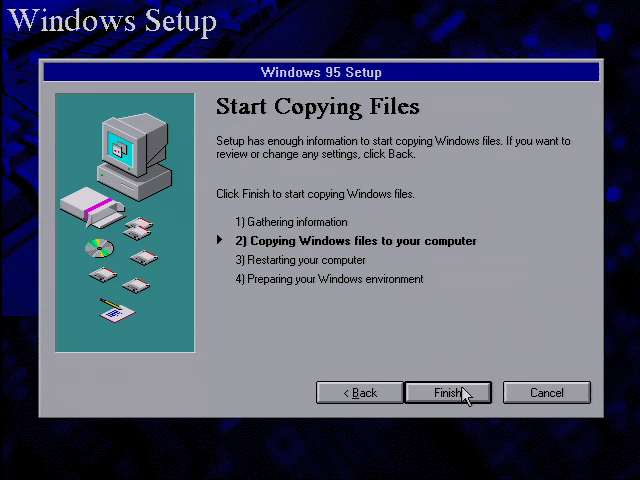Image resolution: width=640 pixels, height=480 pixels.
Task: Click the black arrow marker beside step 2
Action: [x=220, y=240]
